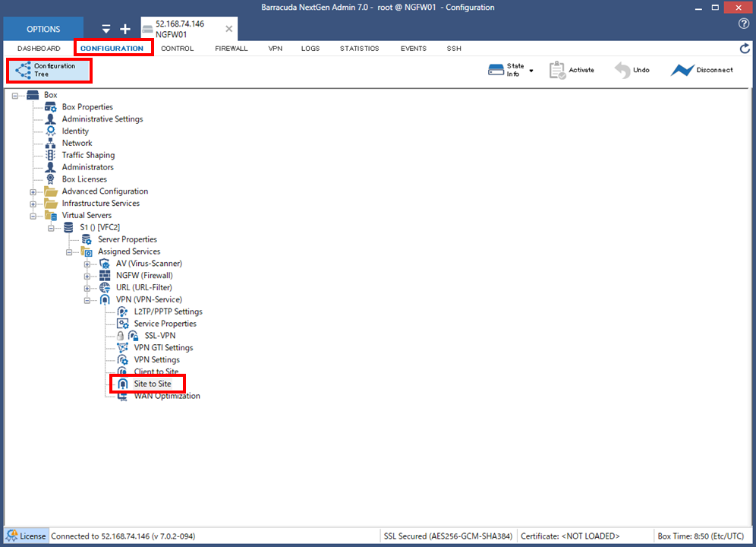The width and height of the screenshot is (756, 547).
Task: Switch to the CONFIGURATION tab
Action: 112,49
